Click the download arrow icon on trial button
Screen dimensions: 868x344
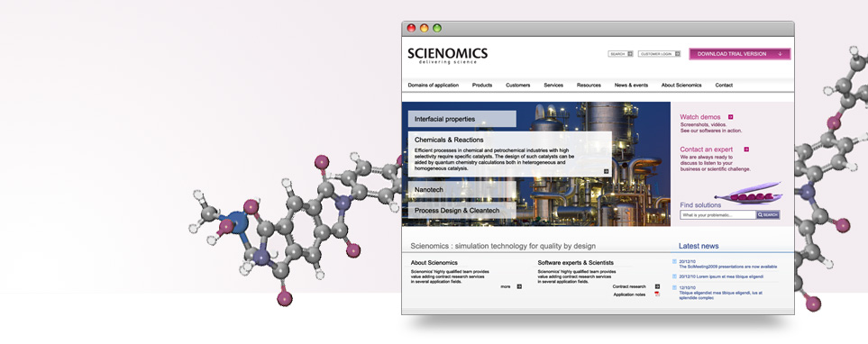[x=780, y=54]
